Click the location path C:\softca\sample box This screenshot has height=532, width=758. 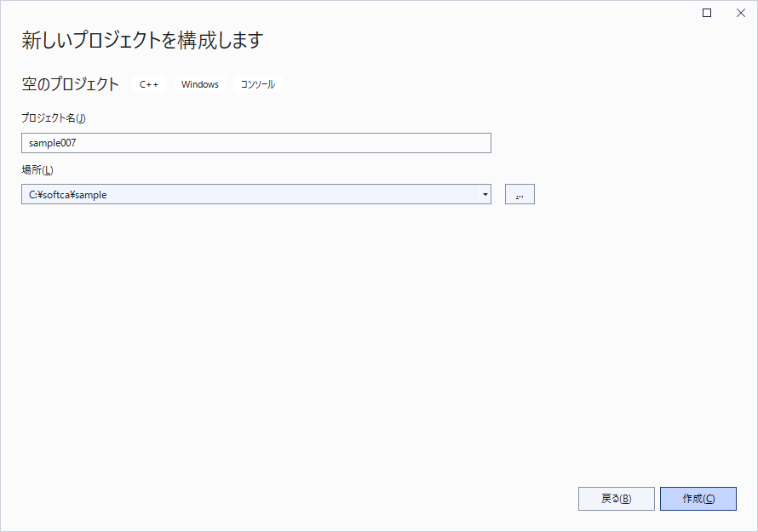tap(247, 194)
